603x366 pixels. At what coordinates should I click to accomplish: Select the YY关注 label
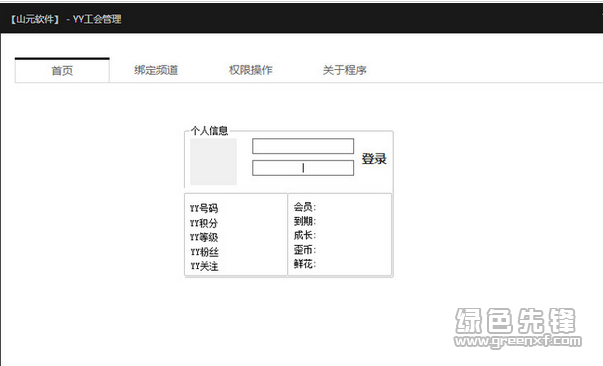(204, 266)
